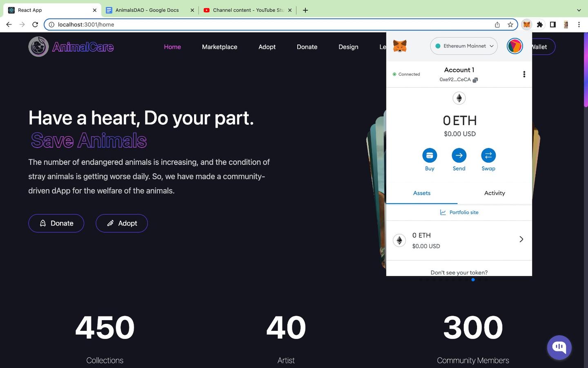Click the Account 1 name label
The width and height of the screenshot is (588, 368).
(459, 70)
